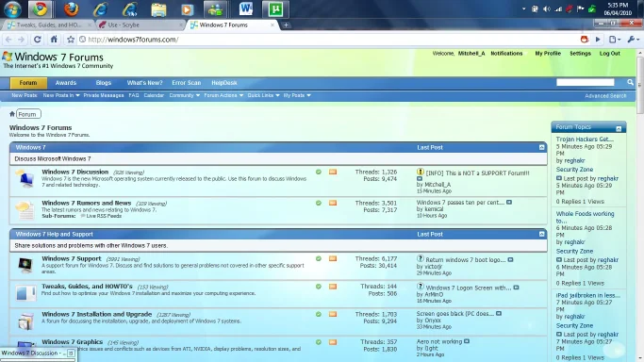The height and width of the screenshot is (362, 644).
Task: Open Firefox from the taskbar
Action: pos(71,9)
